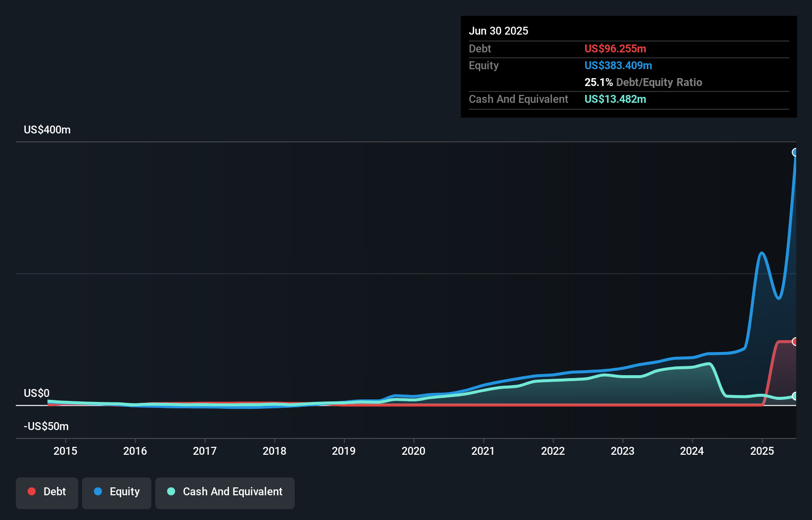Click the 2020 label on the x-axis
812x520 pixels.
tap(414, 451)
